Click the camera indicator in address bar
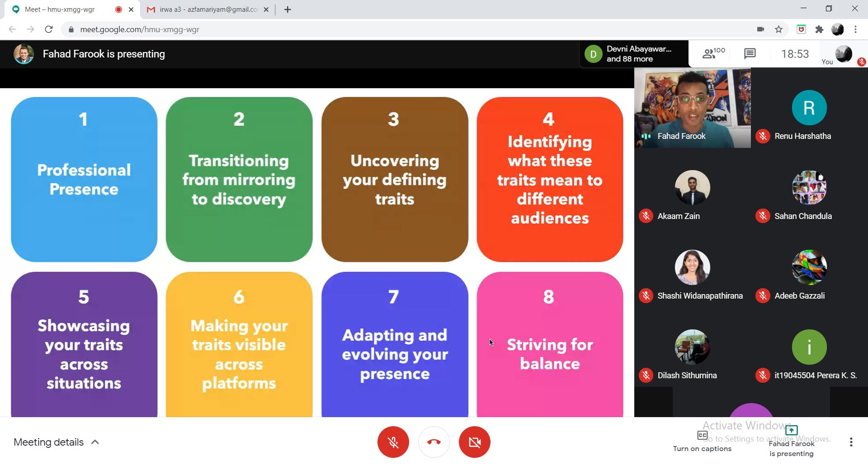The width and height of the screenshot is (868, 466). (x=760, y=29)
